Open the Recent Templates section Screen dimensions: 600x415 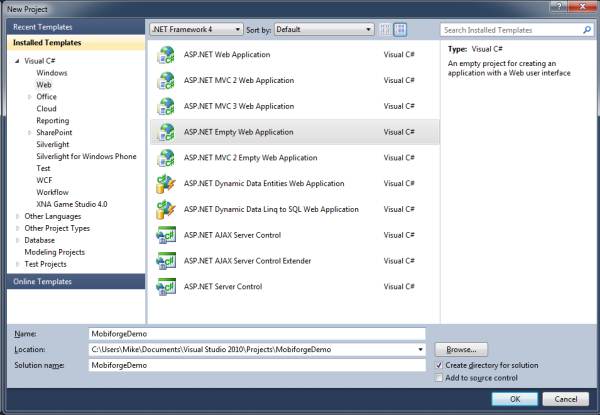coord(42,28)
